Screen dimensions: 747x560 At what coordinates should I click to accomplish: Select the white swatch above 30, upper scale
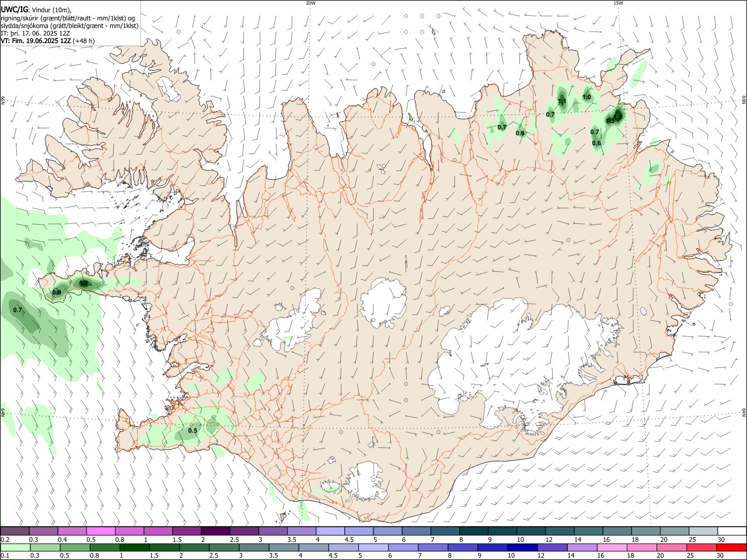(x=732, y=531)
